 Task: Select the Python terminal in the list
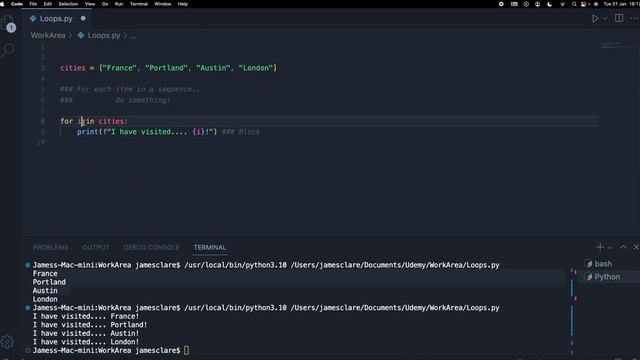click(603, 277)
